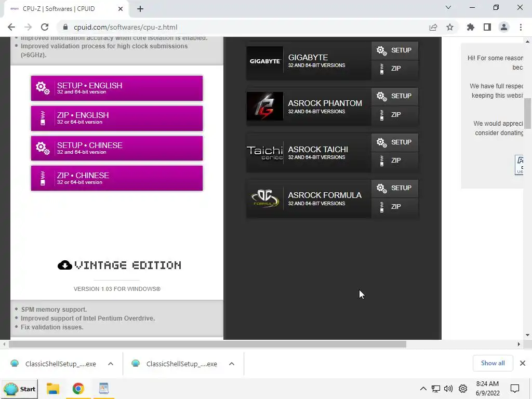Click ASROCK PHANTOM SETUP button
Viewport: 532px width, 399px height.
395,96
